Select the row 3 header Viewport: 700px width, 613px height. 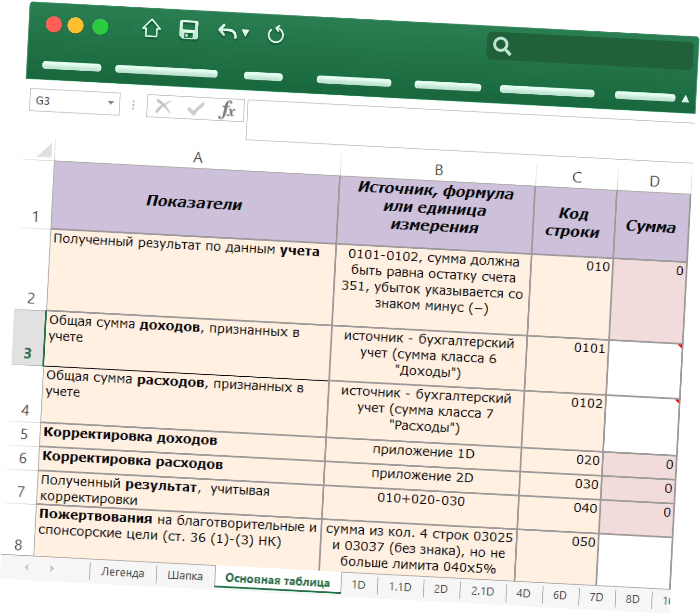pos(27,353)
